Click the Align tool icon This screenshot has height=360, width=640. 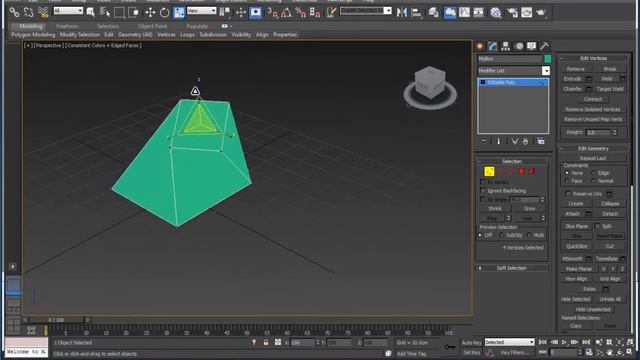click(x=416, y=12)
